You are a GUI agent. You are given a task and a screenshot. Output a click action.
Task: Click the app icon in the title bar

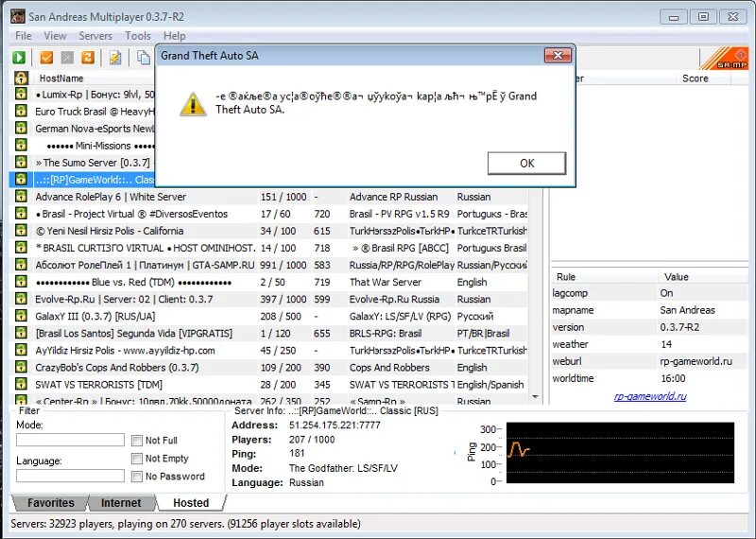pyautogui.click(x=18, y=16)
